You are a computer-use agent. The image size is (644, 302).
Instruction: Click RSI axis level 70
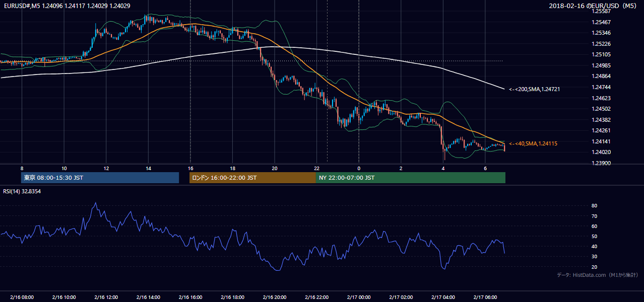tap(595, 216)
